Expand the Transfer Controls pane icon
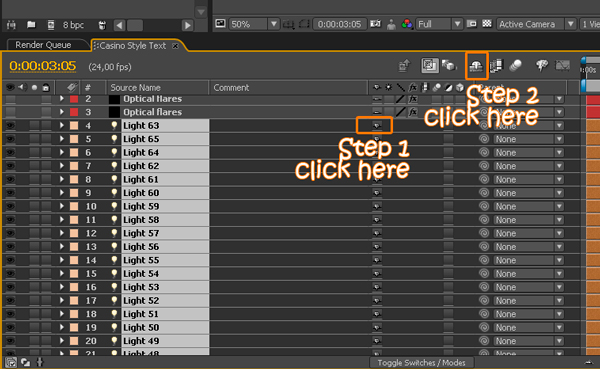Screen dimensions: 600x369 pos(26,362)
